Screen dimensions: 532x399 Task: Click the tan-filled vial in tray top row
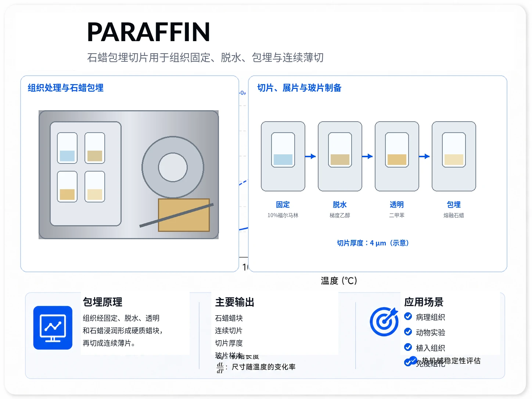[95, 148]
